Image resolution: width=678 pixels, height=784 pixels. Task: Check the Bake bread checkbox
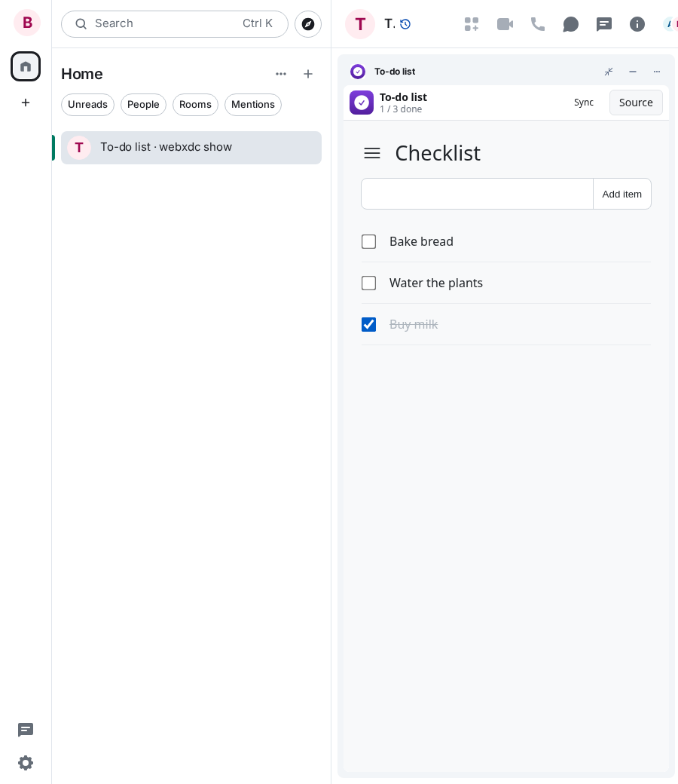368,241
